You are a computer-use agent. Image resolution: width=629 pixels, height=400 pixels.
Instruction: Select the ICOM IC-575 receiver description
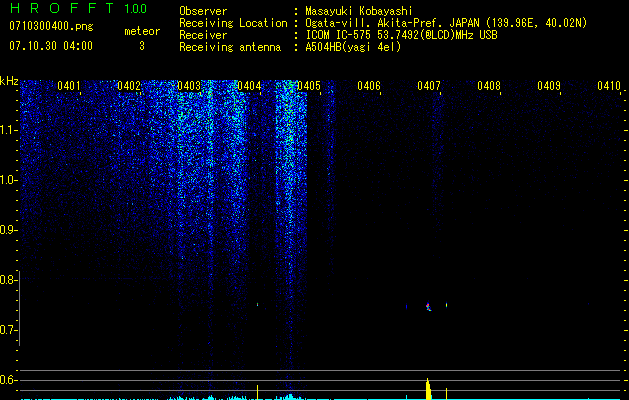[401, 35]
